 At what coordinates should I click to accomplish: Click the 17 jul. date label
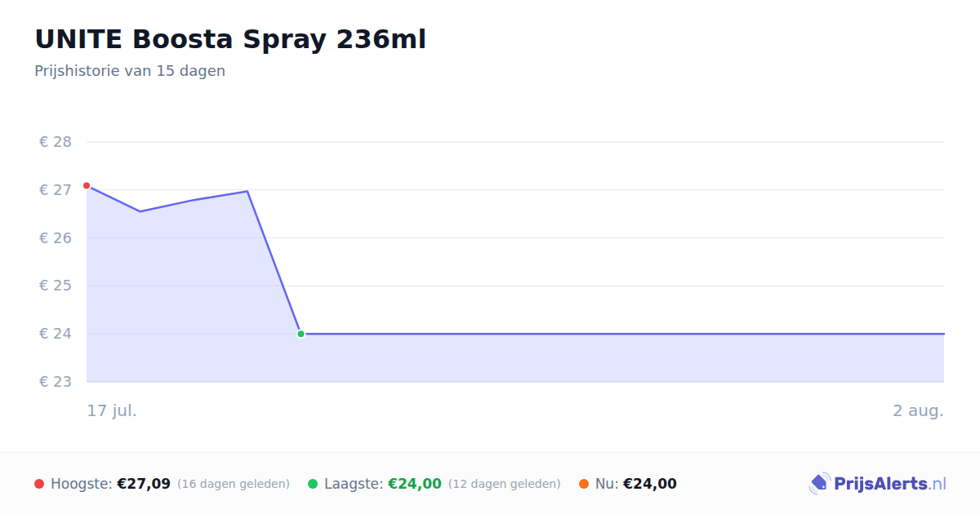[x=112, y=410]
